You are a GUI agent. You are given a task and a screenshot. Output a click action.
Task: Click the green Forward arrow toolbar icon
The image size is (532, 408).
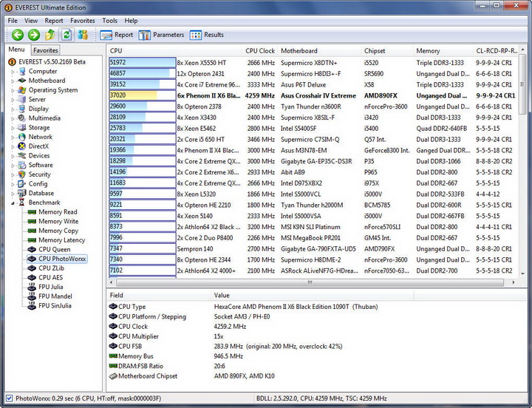pos(33,35)
